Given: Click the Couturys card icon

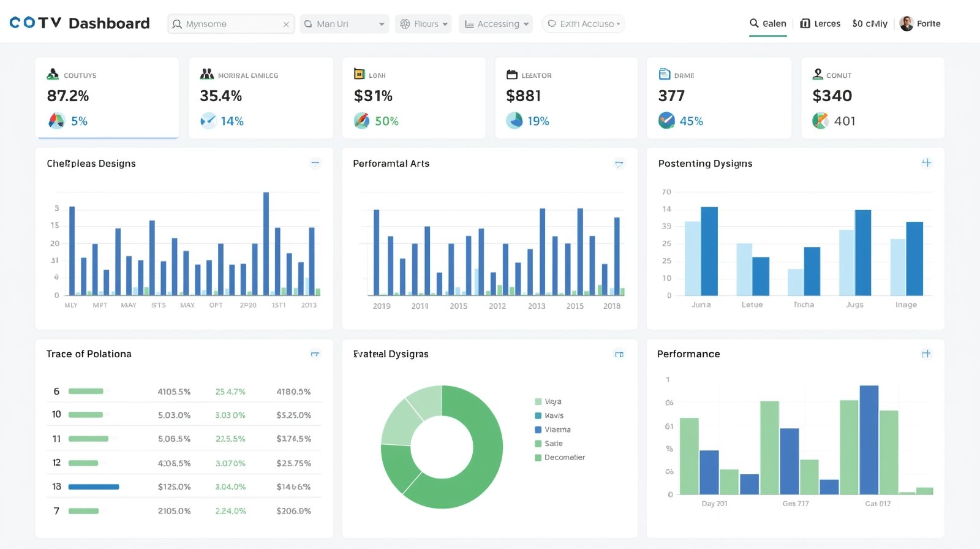Looking at the screenshot, I should pyautogui.click(x=53, y=75).
